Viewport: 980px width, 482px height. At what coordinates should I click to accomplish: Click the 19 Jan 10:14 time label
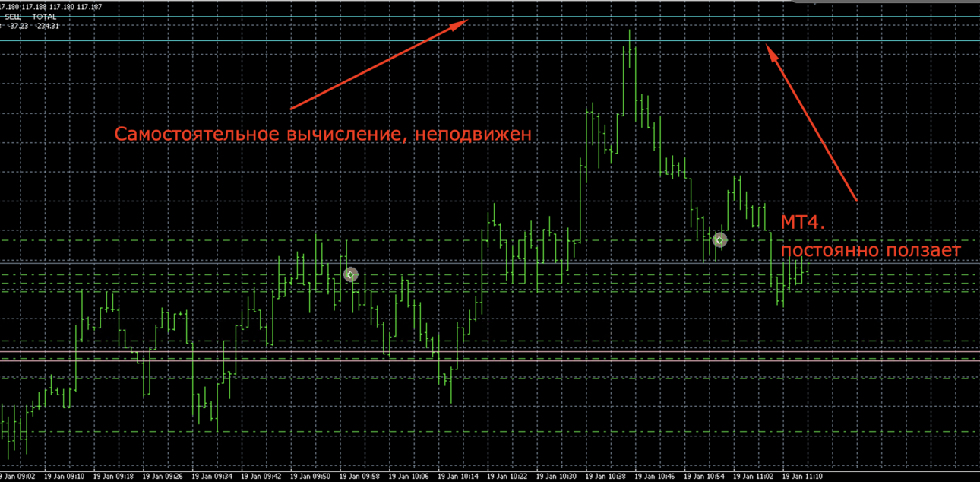459,477
